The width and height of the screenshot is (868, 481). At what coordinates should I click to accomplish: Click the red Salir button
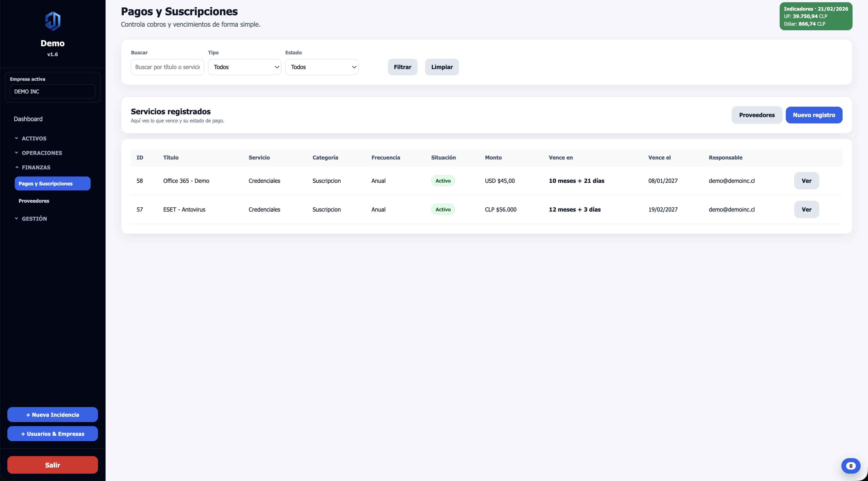pyautogui.click(x=53, y=465)
